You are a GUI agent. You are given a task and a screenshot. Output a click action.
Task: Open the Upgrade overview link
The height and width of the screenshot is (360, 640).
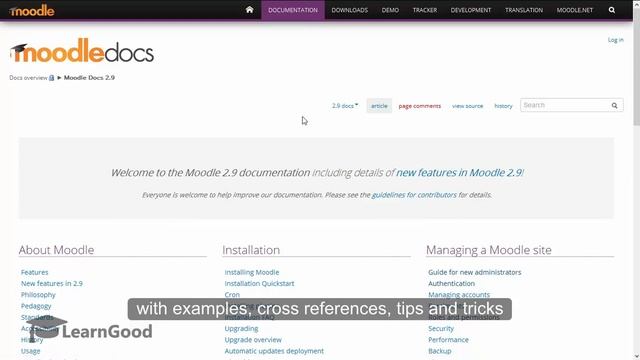pos(253,340)
